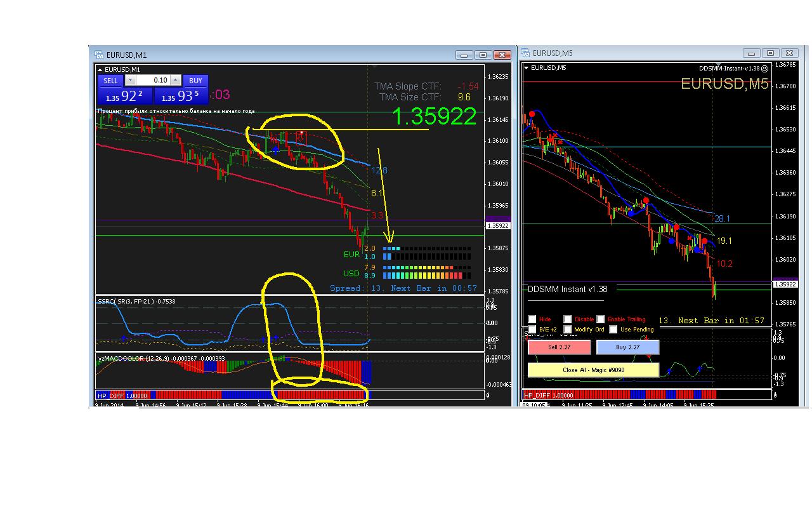The width and height of the screenshot is (812, 508).
Task: Click the chart icon in EURUSD,M5 title bar
Action: 526,53
